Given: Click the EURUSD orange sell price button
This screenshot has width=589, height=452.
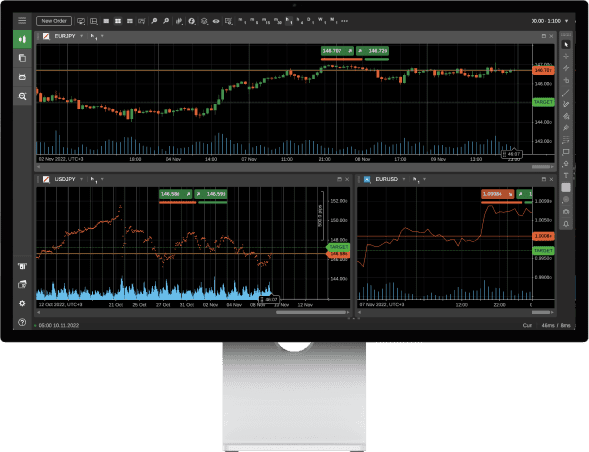Looking at the screenshot, I should pos(497,194).
